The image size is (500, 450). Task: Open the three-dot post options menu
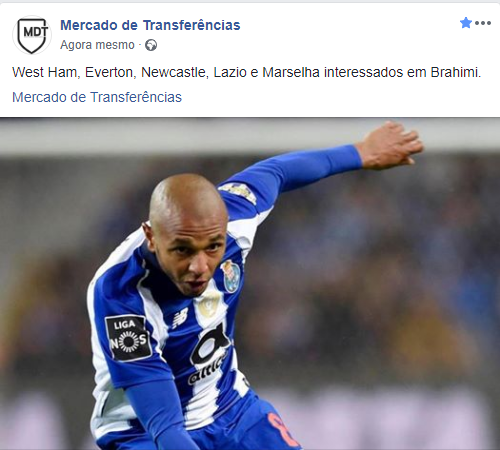483,23
